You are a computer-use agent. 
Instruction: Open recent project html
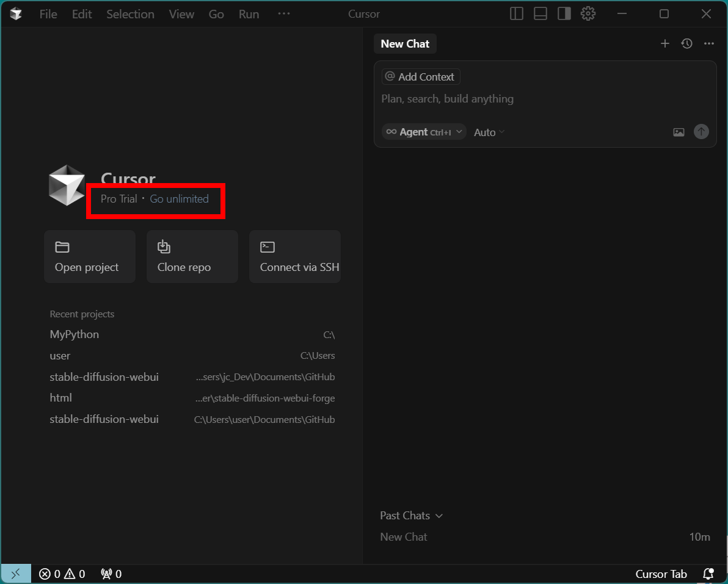pos(192,398)
